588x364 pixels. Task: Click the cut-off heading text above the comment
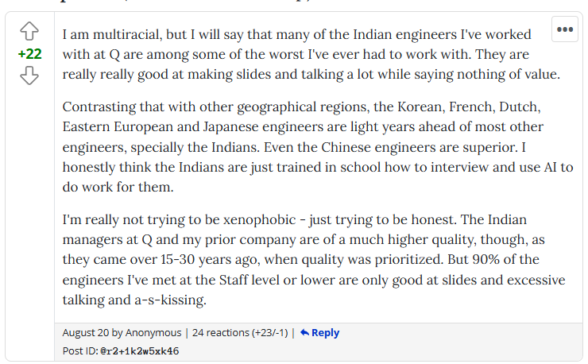199,2
